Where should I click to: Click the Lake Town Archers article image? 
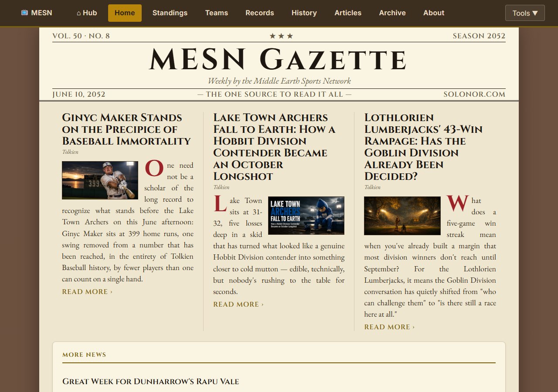pyautogui.click(x=306, y=216)
